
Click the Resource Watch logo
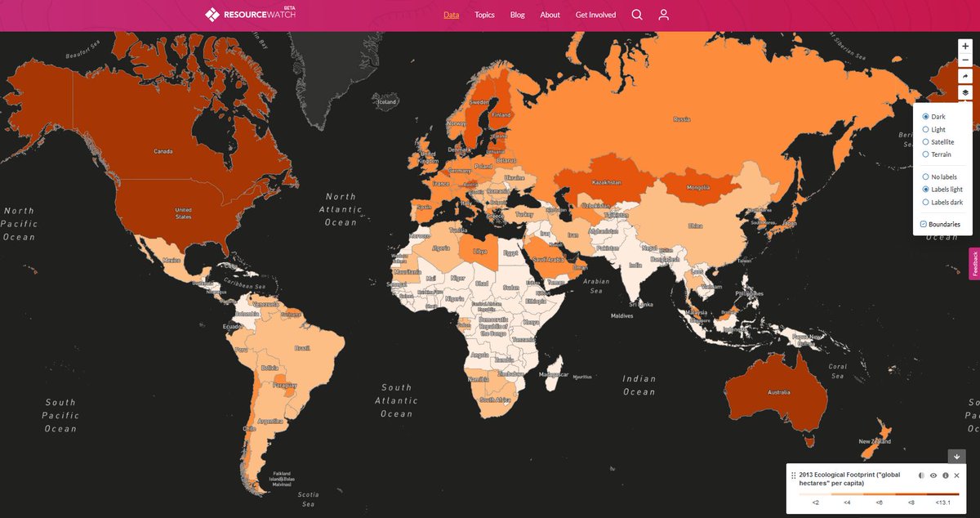point(250,14)
